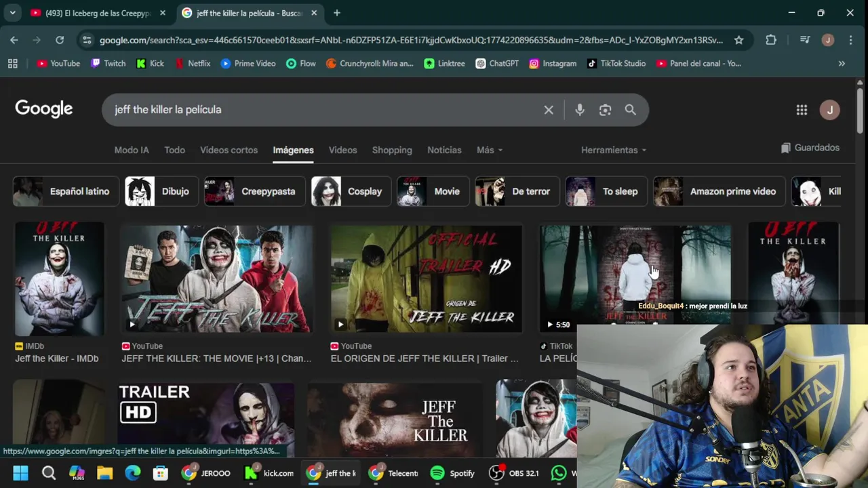
Task: Switch to Iceberg de las Creepypastas tab
Action: pos(98,13)
